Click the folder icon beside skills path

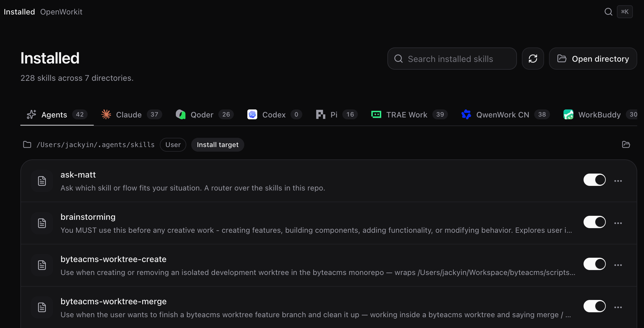(27, 145)
